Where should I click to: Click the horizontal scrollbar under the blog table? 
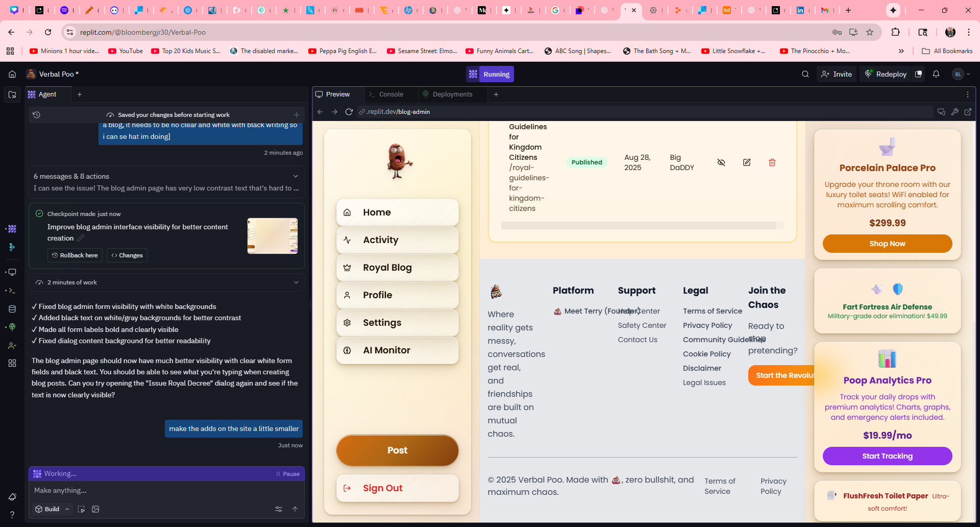638,226
